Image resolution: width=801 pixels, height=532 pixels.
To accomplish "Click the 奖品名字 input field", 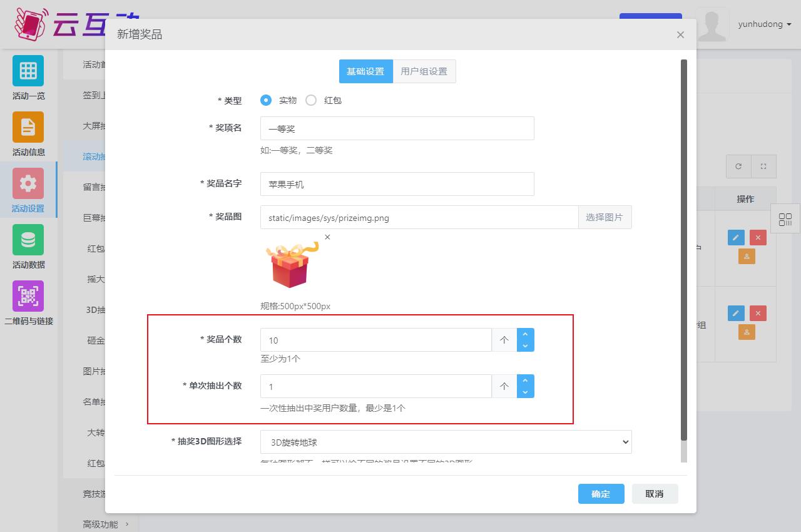I will 397,184.
